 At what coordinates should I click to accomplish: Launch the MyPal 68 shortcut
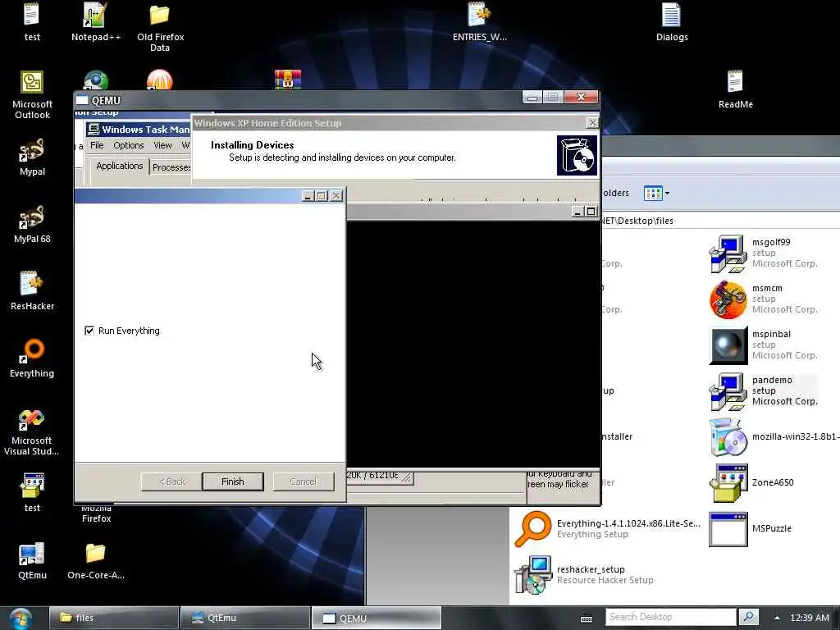[32, 224]
